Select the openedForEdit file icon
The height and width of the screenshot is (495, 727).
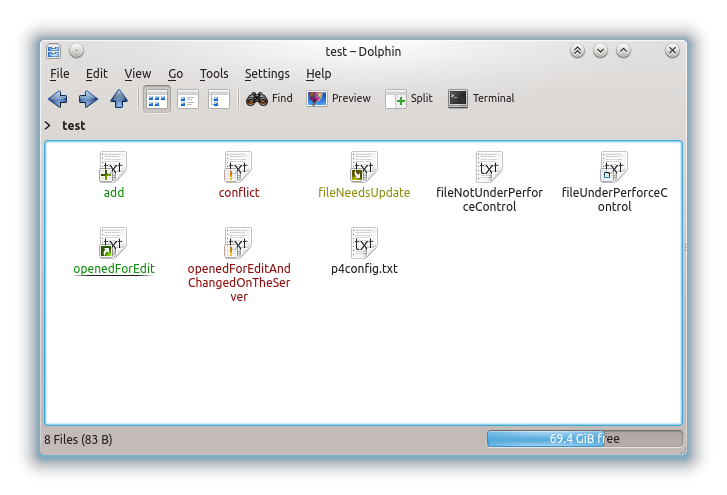(113, 242)
